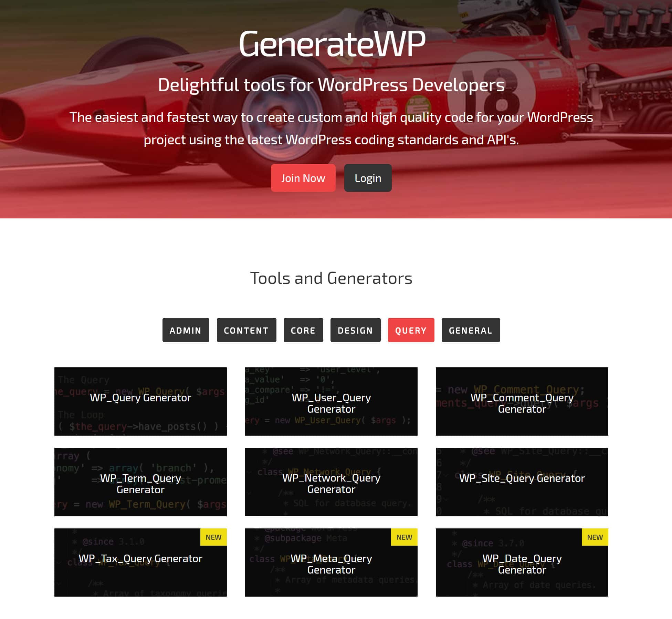Open the WP_User_Query Generator tool
The image size is (672, 619).
tap(331, 402)
